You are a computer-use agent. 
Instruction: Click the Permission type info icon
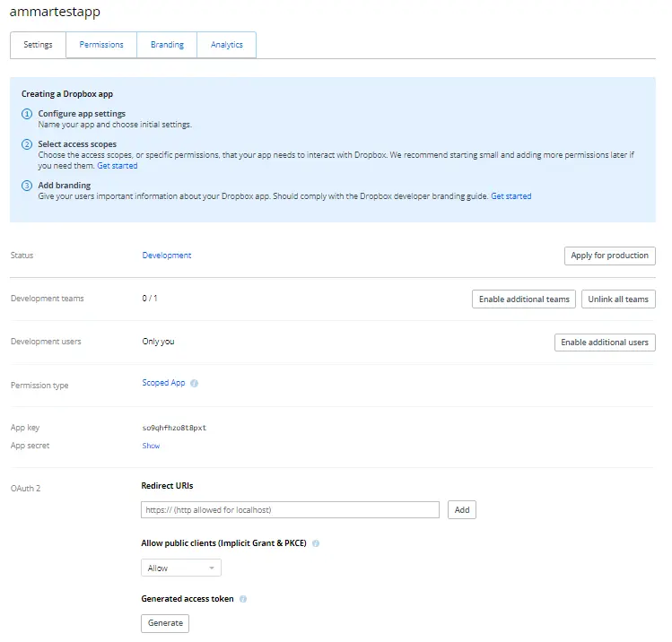click(x=194, y=383)
